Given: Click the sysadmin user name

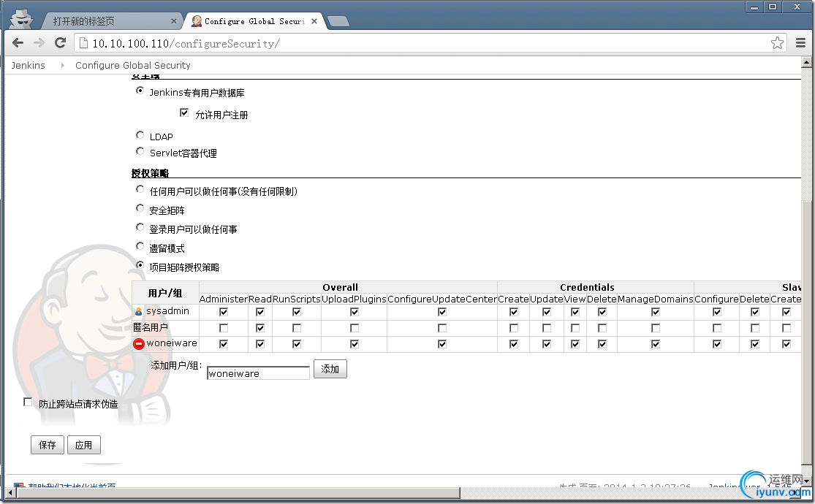Looking at the screenshot, I should point(167,310).
